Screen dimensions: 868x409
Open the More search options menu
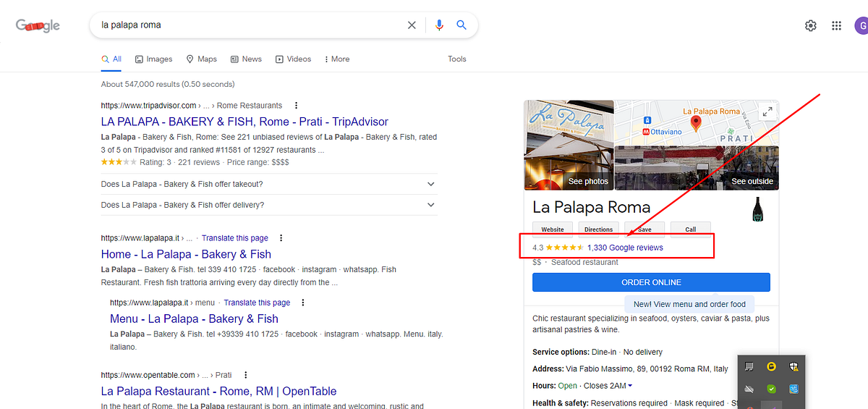[336, 59]
